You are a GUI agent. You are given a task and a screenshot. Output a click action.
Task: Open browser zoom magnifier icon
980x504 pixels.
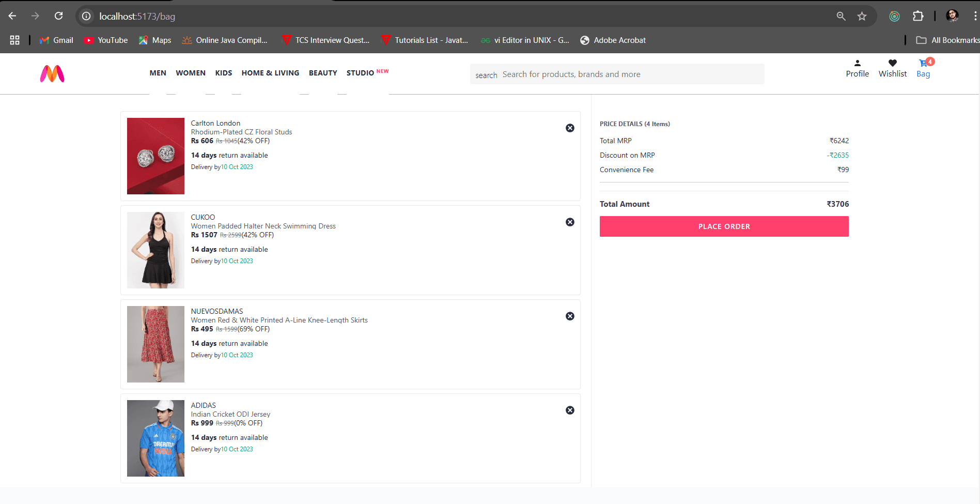(x=841, y=16)
